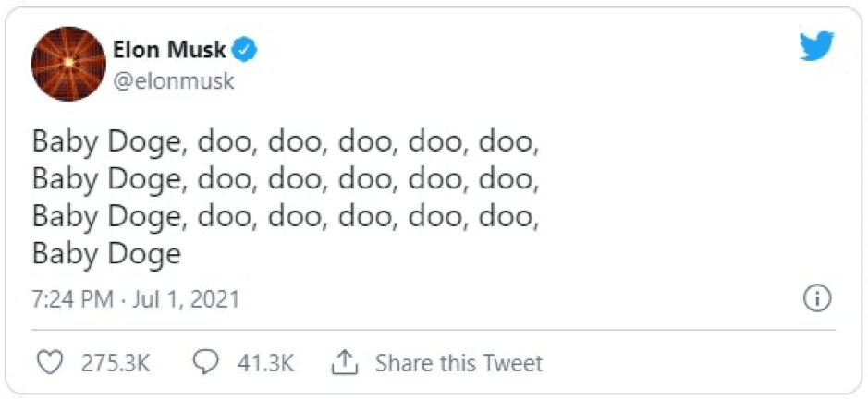The image size is (868, 400).
Task: Click the second Baby Doge doo line
Action: 287,180
